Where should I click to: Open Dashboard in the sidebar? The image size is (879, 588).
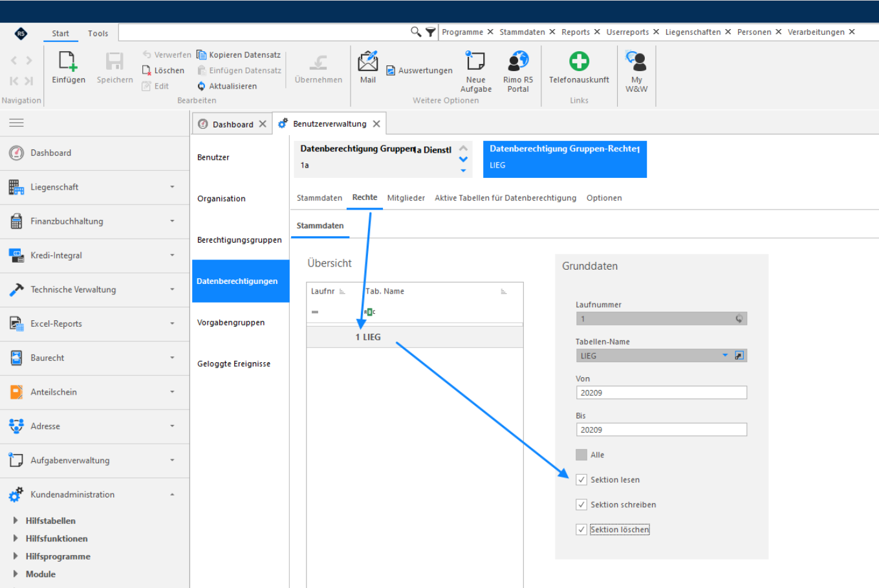(94, 153)
